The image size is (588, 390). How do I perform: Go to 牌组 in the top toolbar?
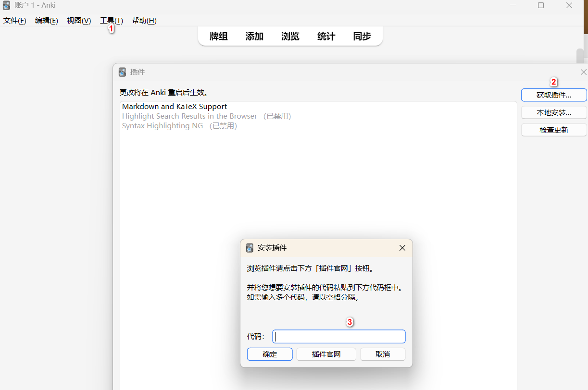tap(219, 37)
